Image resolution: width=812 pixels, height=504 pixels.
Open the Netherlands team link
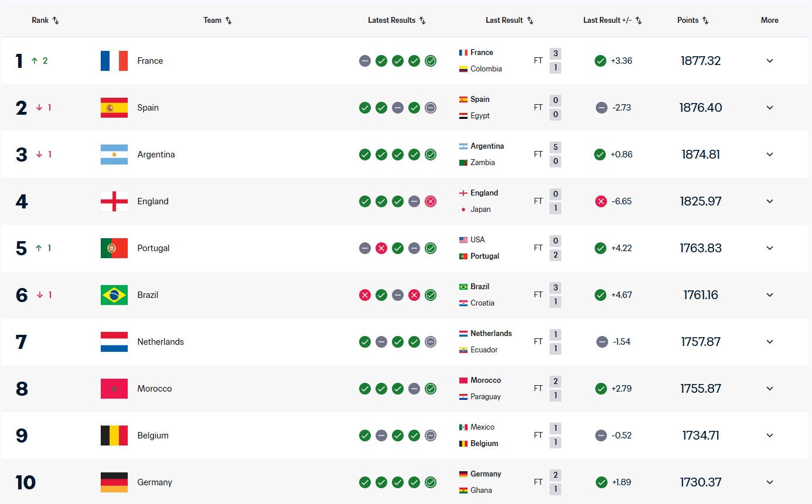pyautogui.click(x=161, y=342)
